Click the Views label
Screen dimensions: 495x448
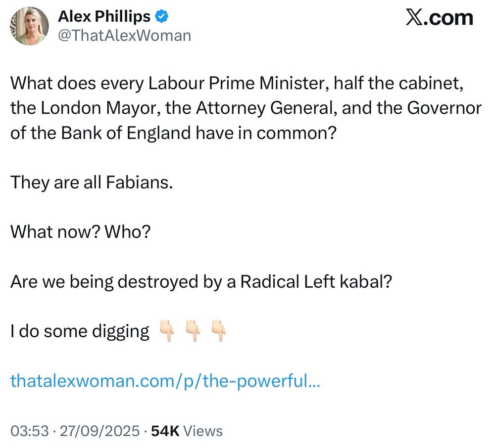pyautogui.click(x=203, y=431)
